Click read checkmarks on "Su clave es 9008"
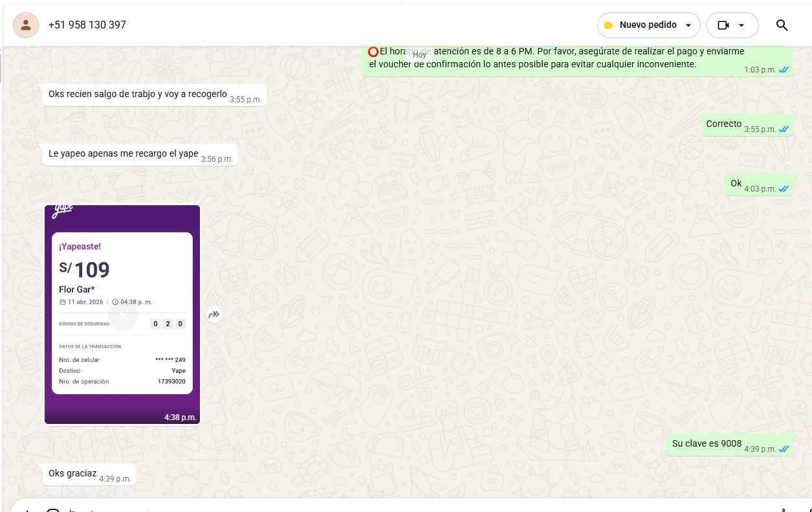The width and height of the screenshot is (812, 512). point(784,449)
